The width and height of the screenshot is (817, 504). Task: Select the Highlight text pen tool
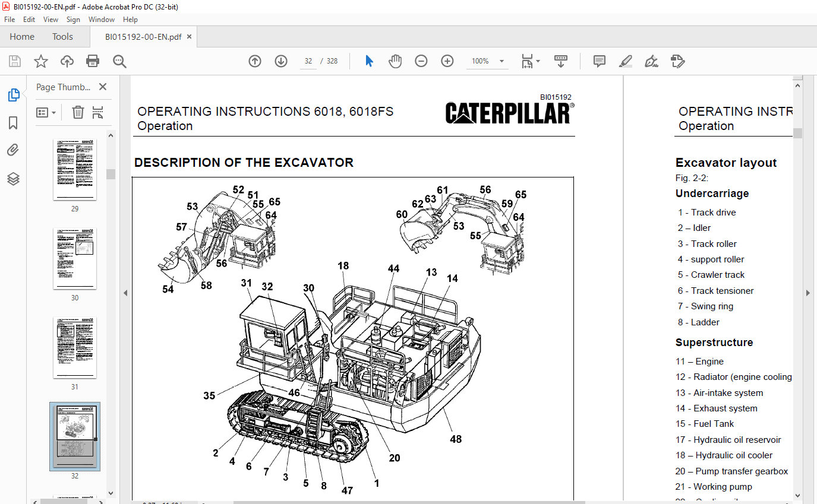(x=625, y=61)
